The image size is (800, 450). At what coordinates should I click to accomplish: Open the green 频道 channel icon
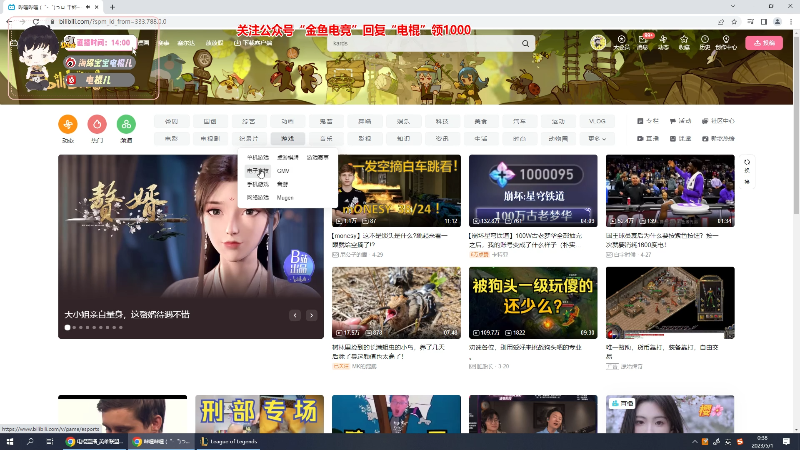(126, 124)
